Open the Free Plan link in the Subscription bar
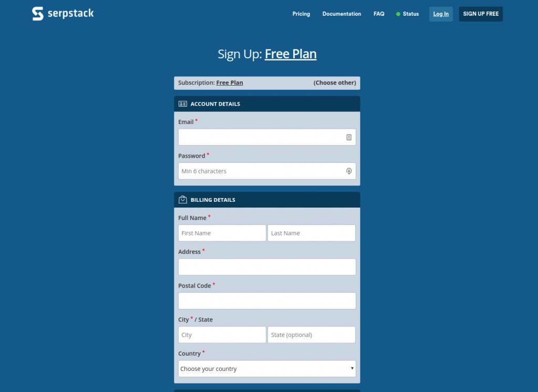The height and width of the screenshot is (392, 538). [230, 82]
